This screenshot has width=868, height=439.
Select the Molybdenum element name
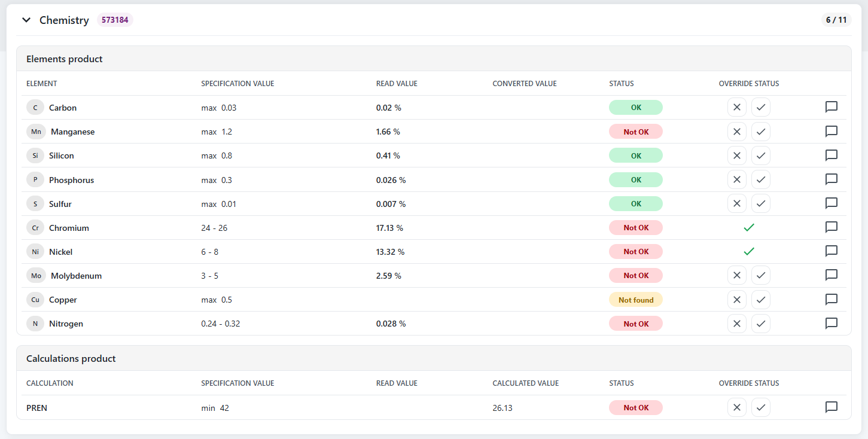point(76,276)
